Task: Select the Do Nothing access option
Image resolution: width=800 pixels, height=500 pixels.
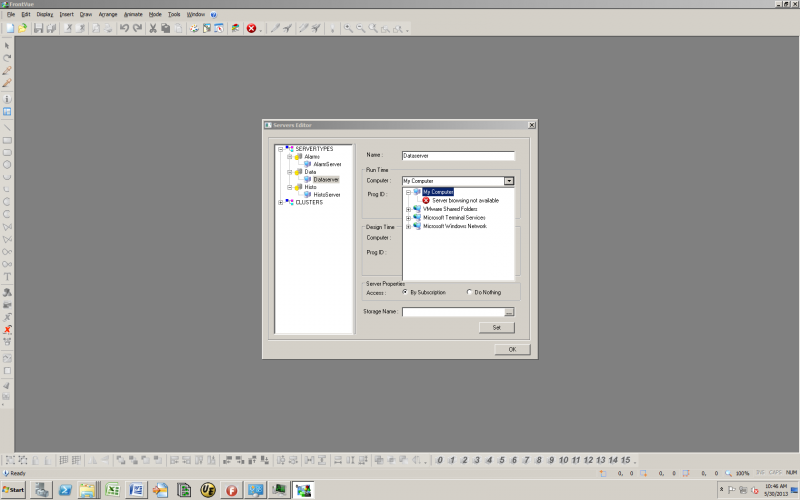Action: coord(469,292)
